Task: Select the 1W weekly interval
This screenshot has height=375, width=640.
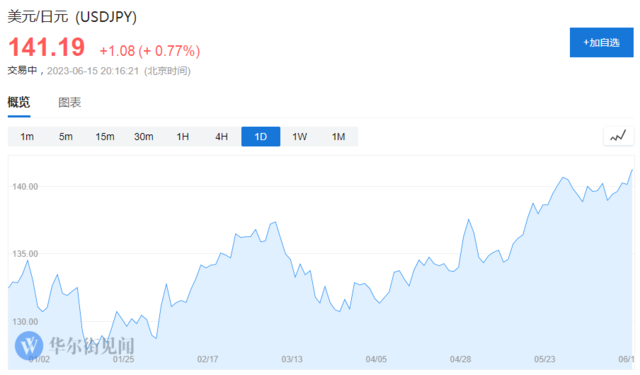Action: (x=300, y=137)
